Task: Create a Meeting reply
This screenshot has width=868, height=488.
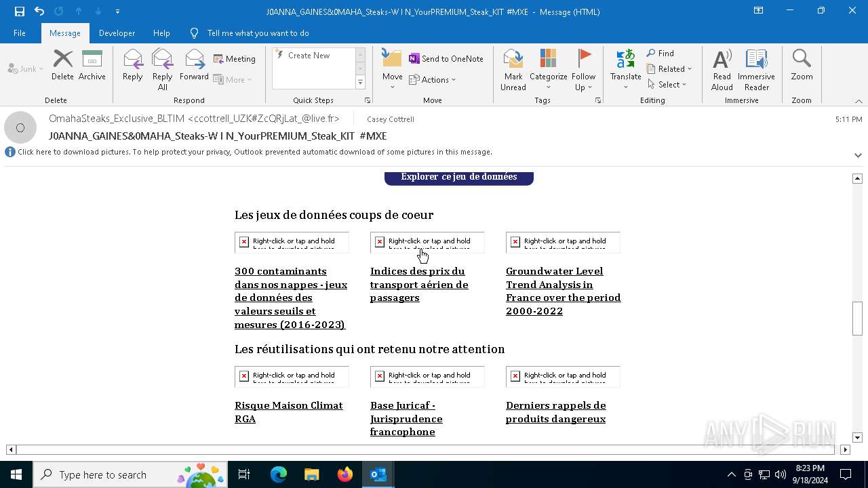Action: (x=235, y=59)
